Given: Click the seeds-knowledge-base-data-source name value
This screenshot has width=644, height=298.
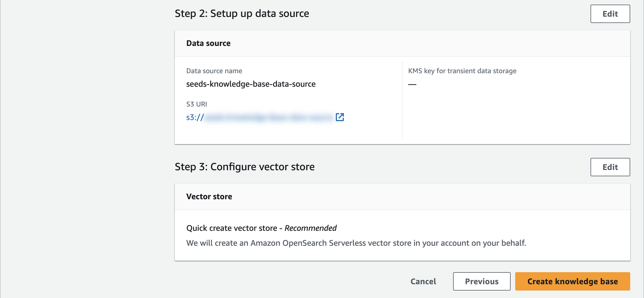Looking at the screenshot, I should click(x=251, y=84).
